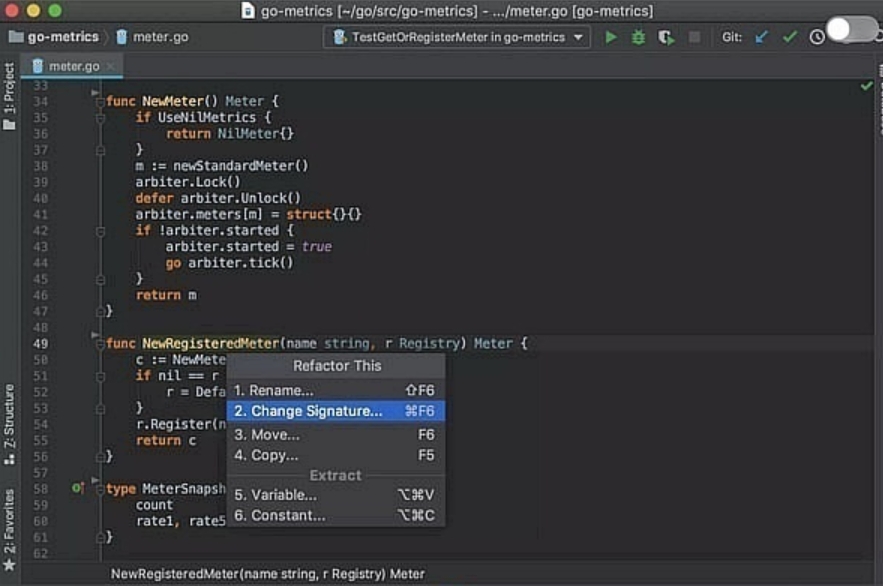Image resolution: width=883 pixels, height=586 pixels.
Task: Click the fold end marker on line 56
Action: point(100,457)
